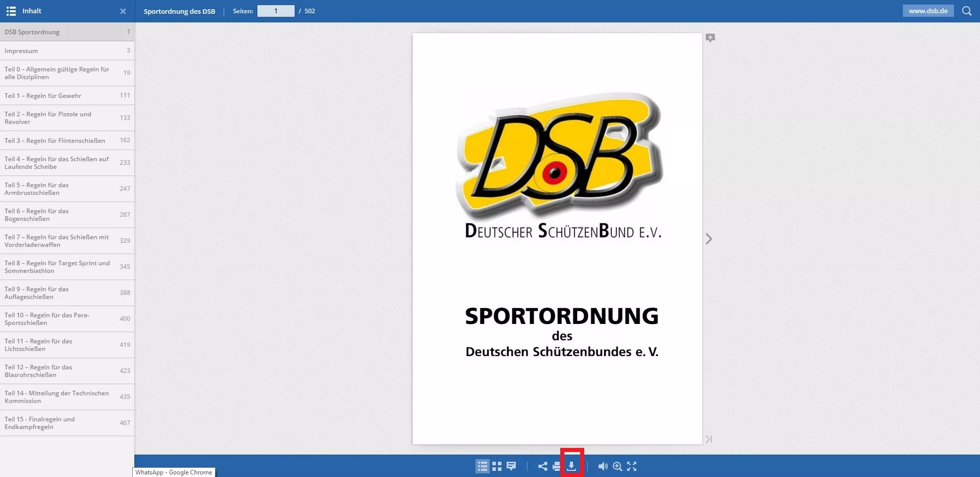The width and height of the screenshot is (980, 477).
Task: Click the share icon
Action: (x=542, y=466)
